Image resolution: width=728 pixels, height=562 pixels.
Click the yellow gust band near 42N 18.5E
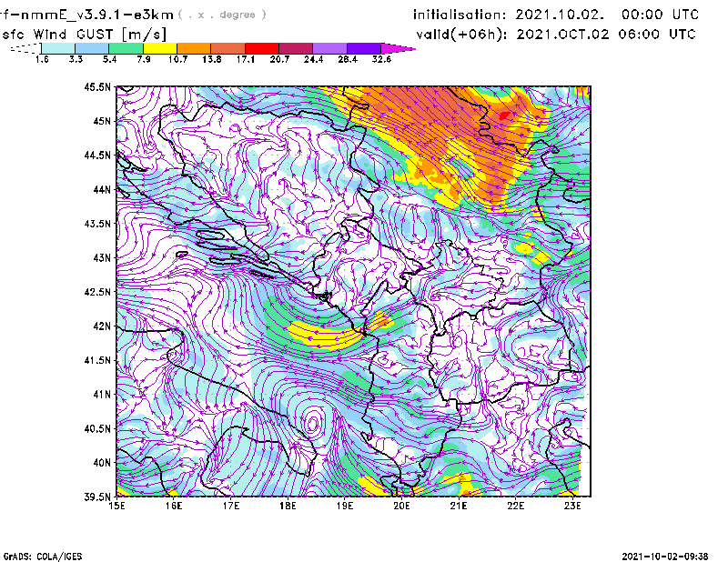pos(325,335)
